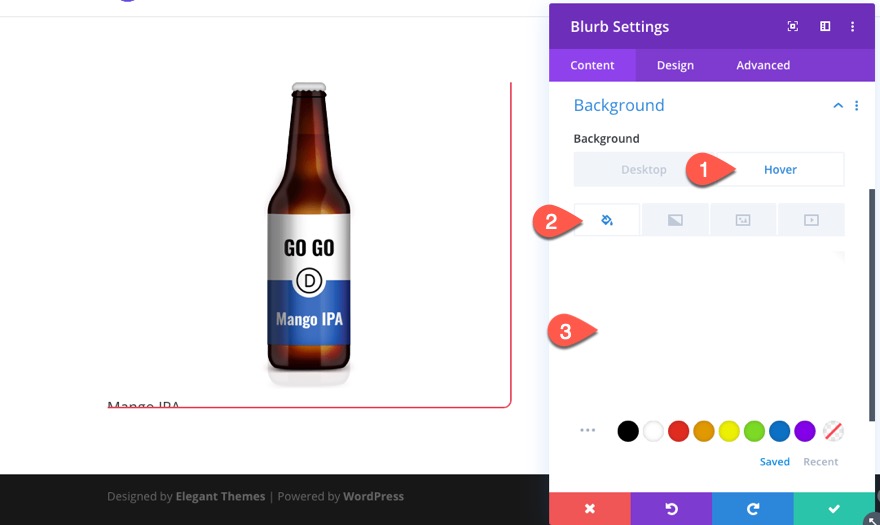Viewport: 880px width, 525px height.
Task: Show the Recent colors palette
Action: (821, 462)
